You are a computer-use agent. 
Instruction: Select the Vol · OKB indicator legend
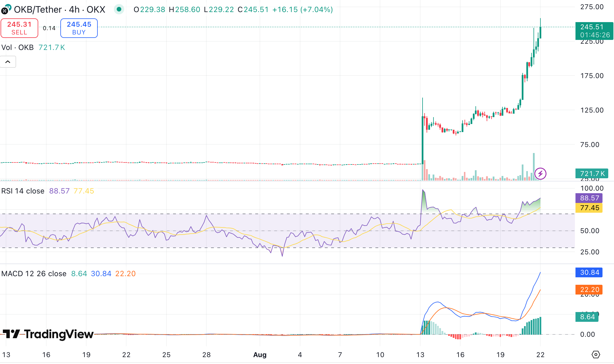click(x=18, y=47)
